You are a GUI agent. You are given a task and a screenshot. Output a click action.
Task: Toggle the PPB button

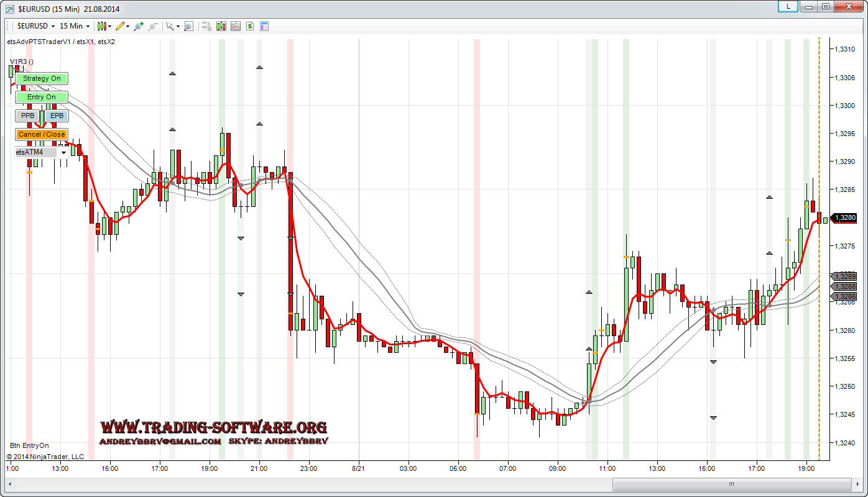[27, 116]
